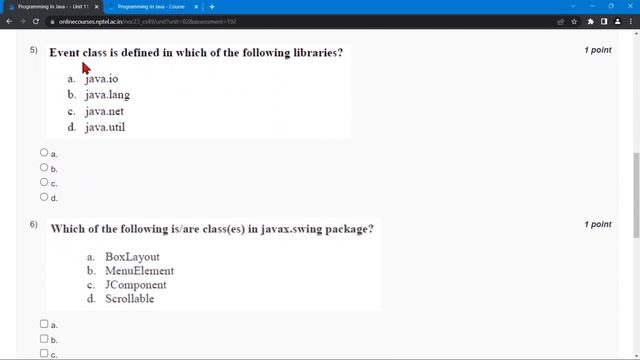
Task: Click the BoxLayout answer text
Action: point(132,257)
